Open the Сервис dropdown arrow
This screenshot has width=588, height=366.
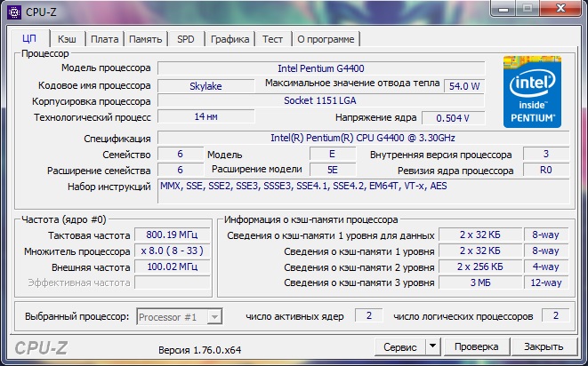point(432,346)
